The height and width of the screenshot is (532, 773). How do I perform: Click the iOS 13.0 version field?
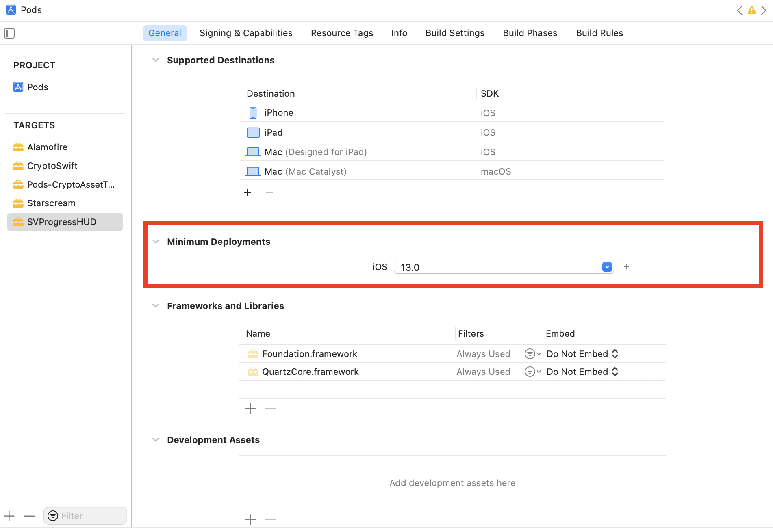(503, 267)
